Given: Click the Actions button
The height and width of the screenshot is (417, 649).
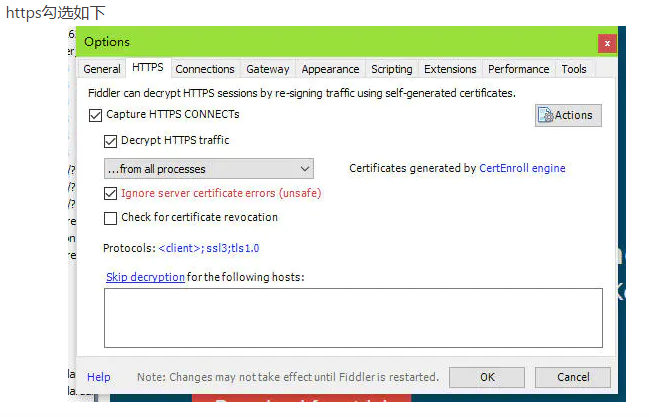Looking at the screenshot, I should coord(568,115).
